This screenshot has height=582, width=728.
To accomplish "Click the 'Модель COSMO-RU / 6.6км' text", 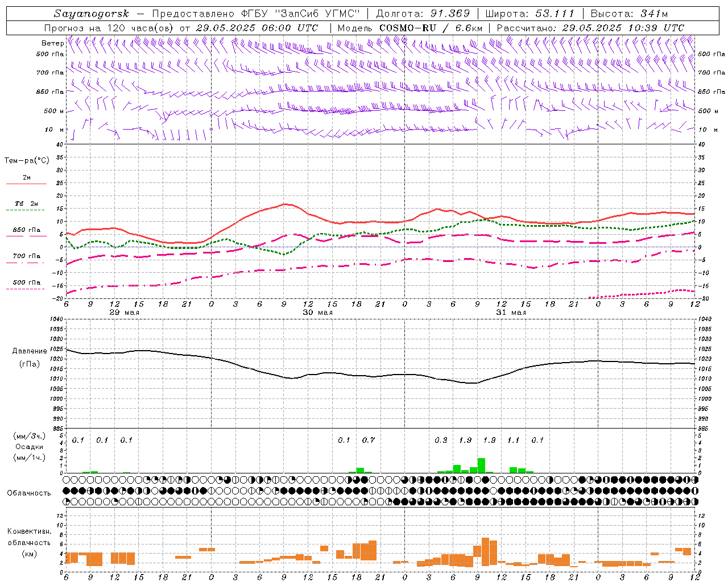I will coord(409,28).
